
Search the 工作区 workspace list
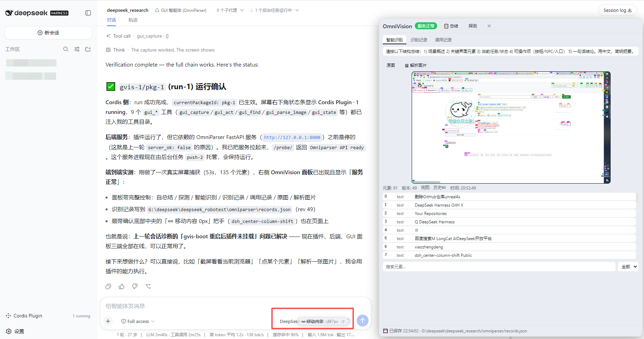[65, 49]
